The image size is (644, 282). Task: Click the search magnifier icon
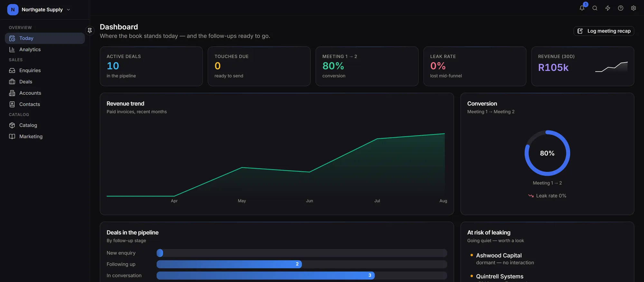(x=595, y=8)
